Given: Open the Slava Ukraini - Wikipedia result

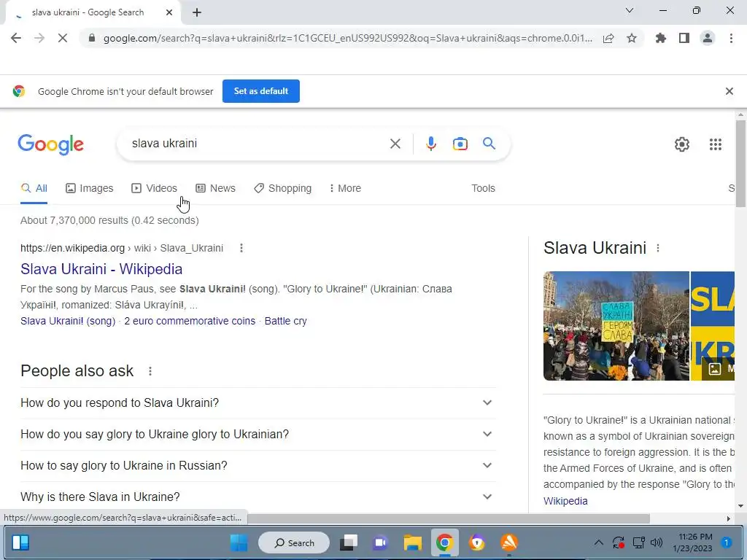Looking at the screenshot, I should (101, 269).
